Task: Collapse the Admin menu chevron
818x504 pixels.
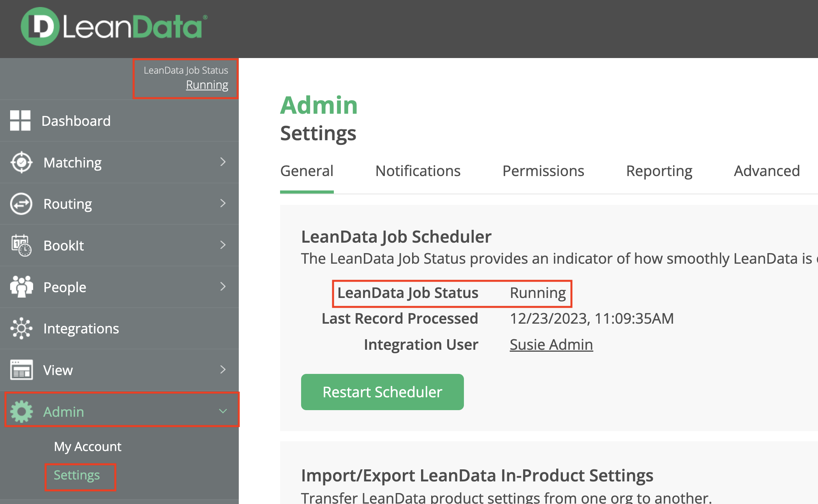Action: [223, 411]
